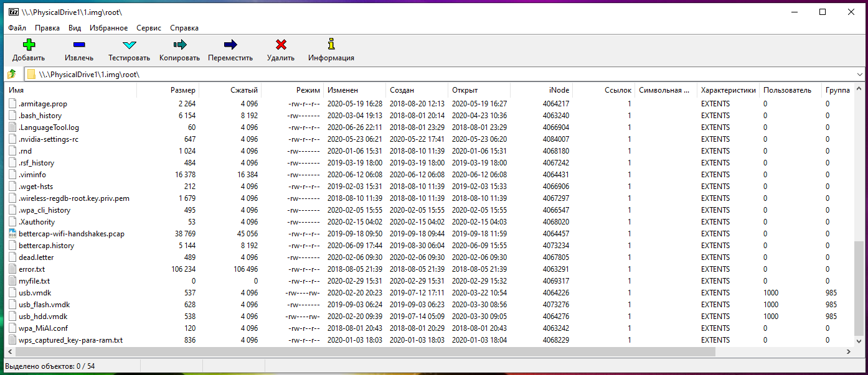Screen dimensions: 868x375
Task: Click the red X Удалить icon
Action: (x=281, y=45)
